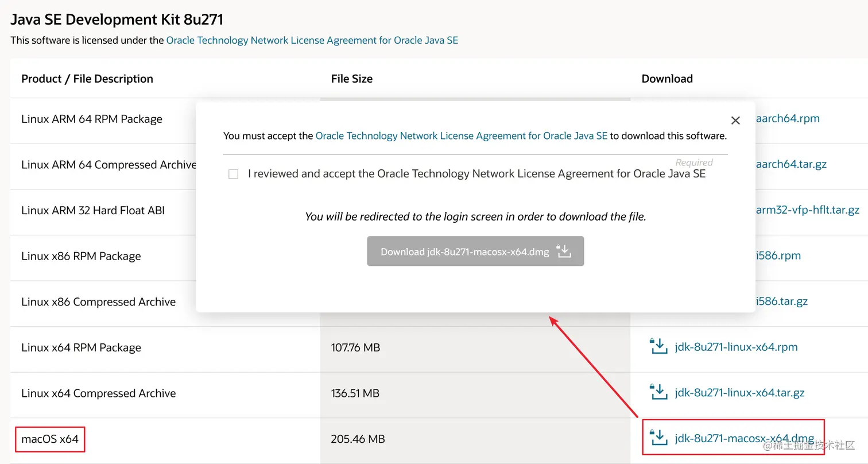Click the download icon beside jdk-8u271-macosx-x64.dmg

tap(658, 438)
